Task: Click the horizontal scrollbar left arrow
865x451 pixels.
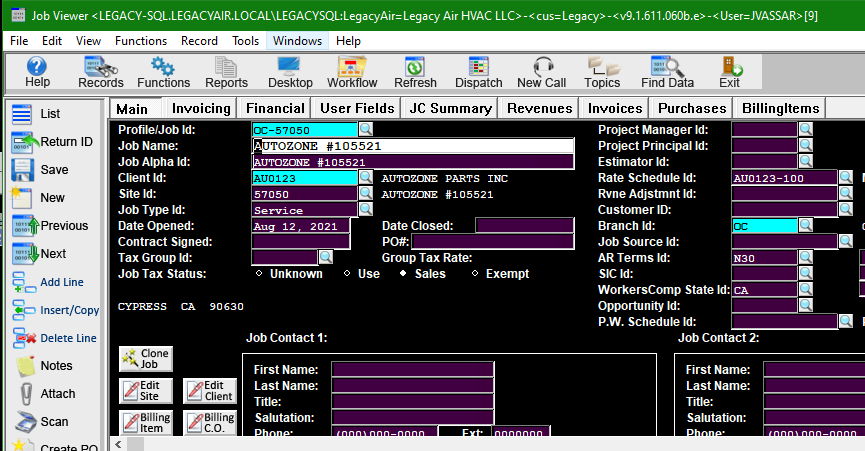Action: pos(118,444)
